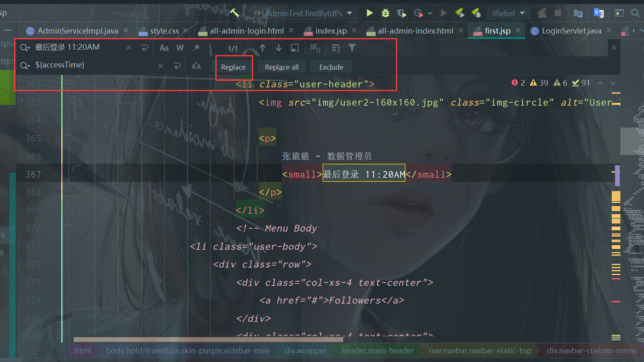This screenshot has height=362, width=644.
Task: Go to previous occurrence up arrow
Action: 263,48
